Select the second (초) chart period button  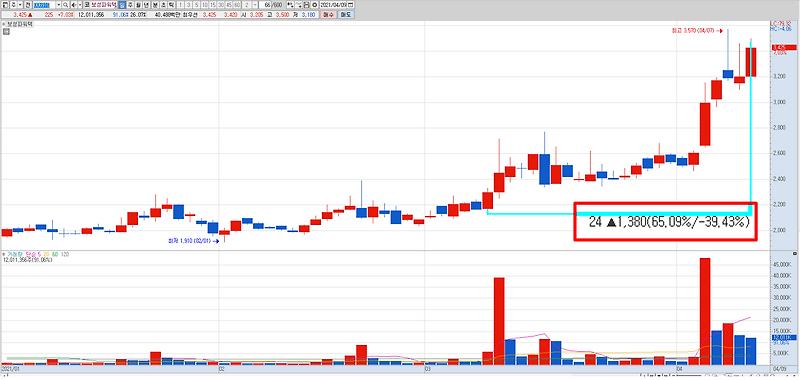coord(163,5)
